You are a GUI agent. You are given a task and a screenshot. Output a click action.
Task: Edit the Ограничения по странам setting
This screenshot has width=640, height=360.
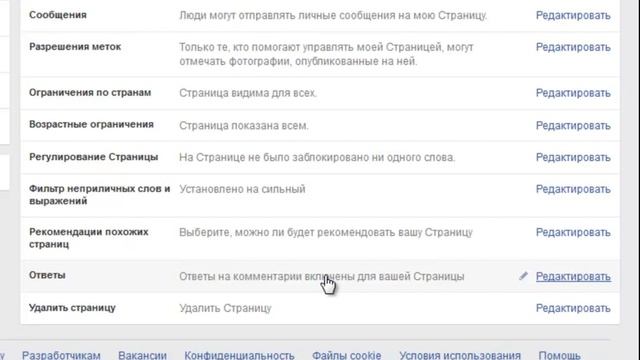click(x=573, y=93)
